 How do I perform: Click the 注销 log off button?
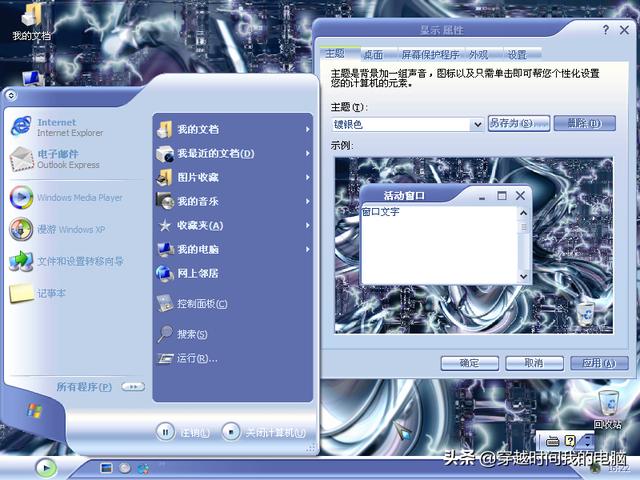coord(183,432)
